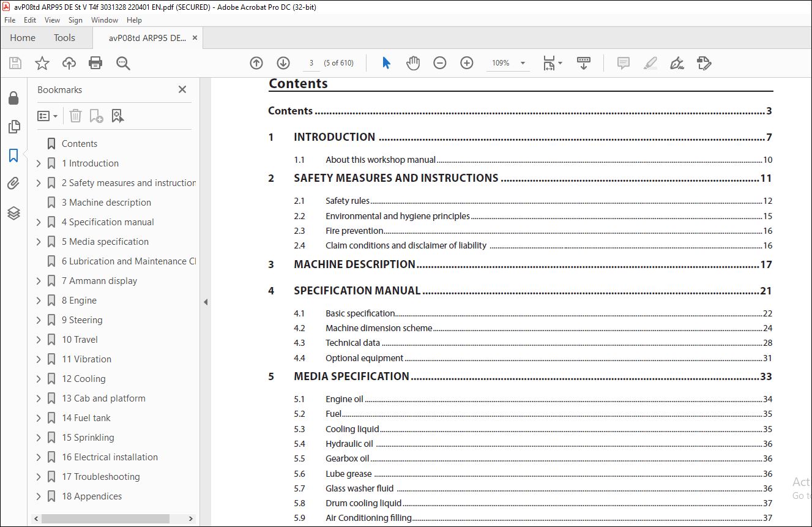Expand the 1 Introduction bookmark

39,163
